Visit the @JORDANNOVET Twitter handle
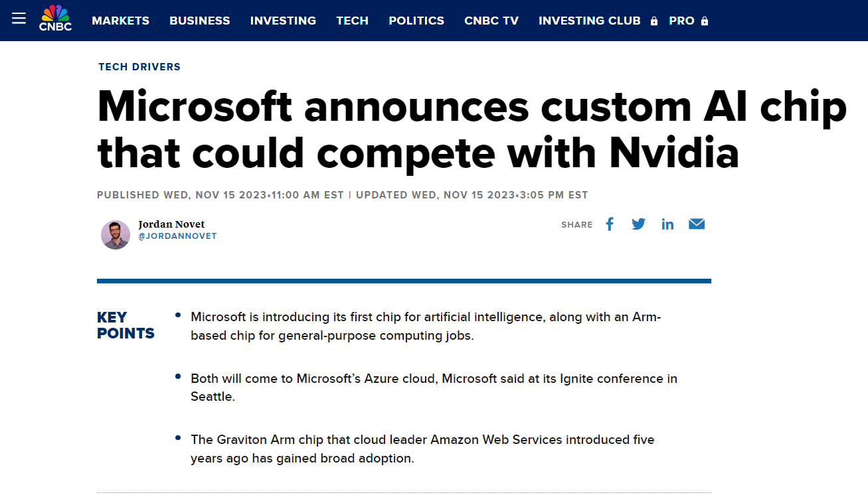 click(177, 236)
